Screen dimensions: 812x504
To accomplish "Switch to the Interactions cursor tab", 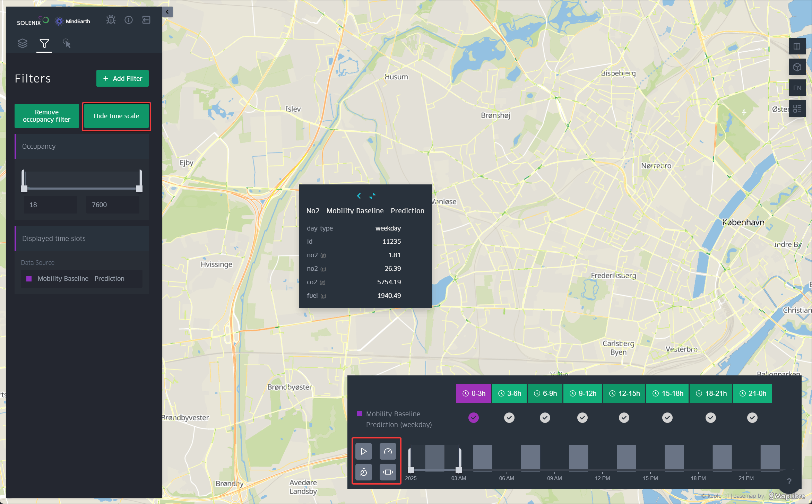I will 67,43.
